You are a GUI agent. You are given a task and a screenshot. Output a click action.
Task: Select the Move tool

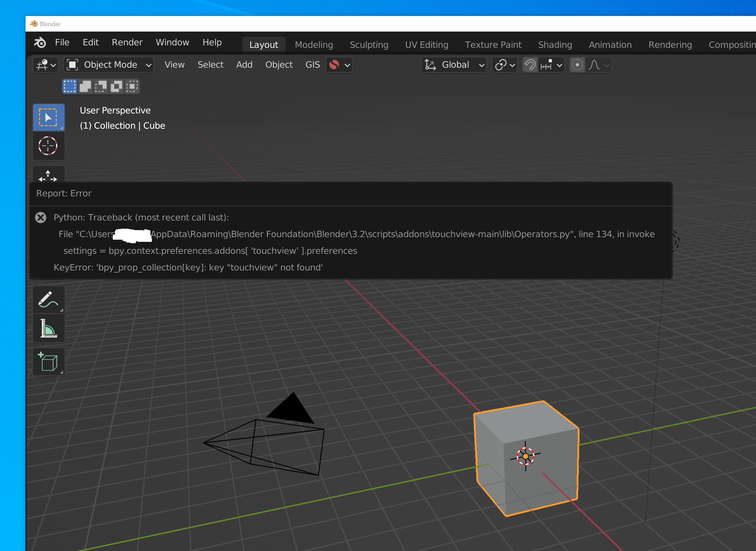[x=49, y=176]
